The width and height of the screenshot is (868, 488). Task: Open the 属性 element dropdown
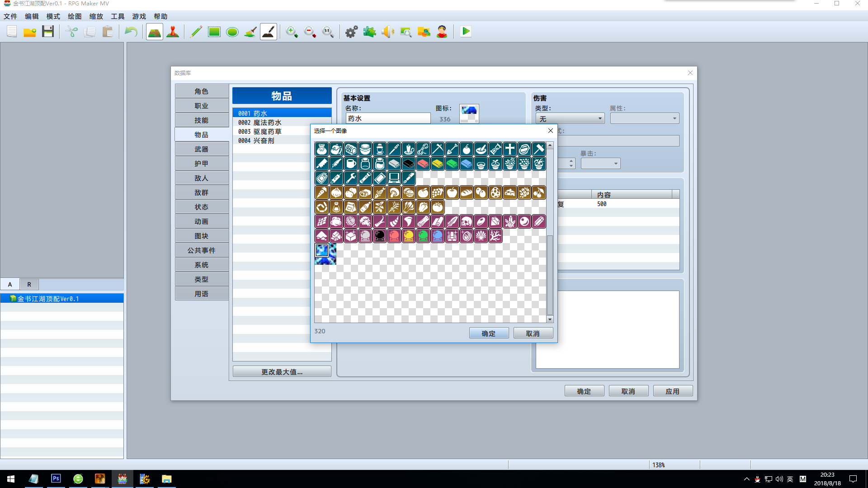(645, 118)
